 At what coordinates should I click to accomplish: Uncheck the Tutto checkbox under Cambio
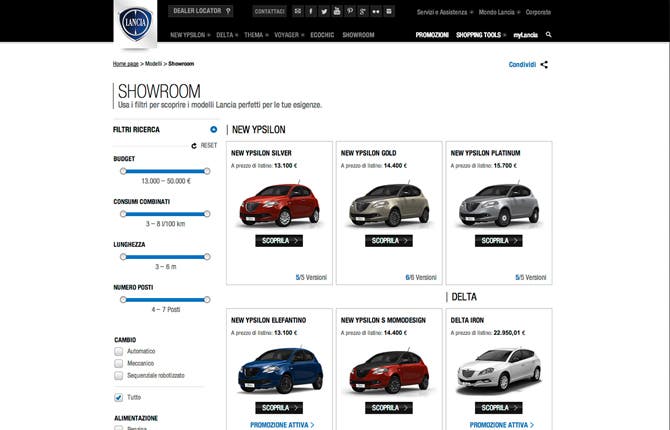(x=119, y=397)
